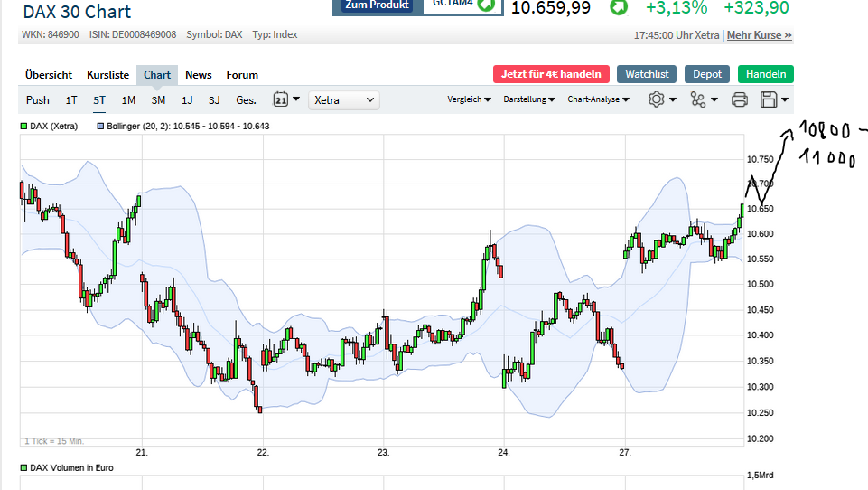Switch to the Kursliste tab
This screenshot has height=490, width=868.
coord(108,75)
